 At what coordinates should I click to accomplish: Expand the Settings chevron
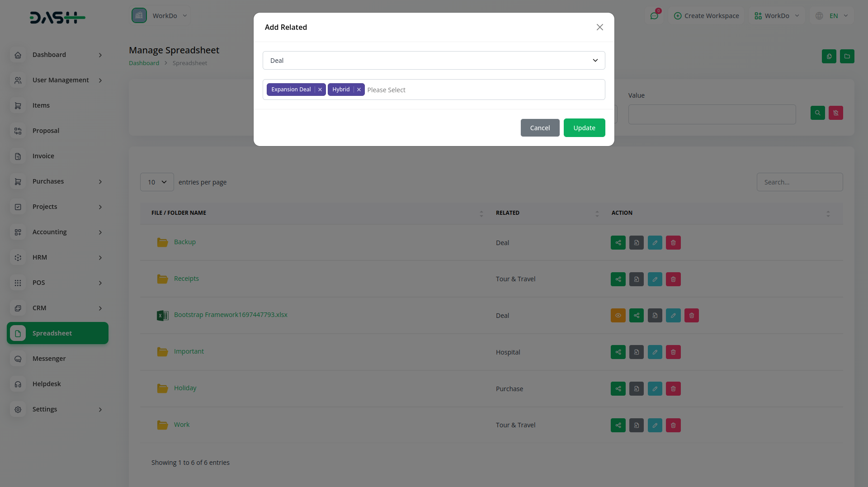pyautogui.click(x=100, y=410)
